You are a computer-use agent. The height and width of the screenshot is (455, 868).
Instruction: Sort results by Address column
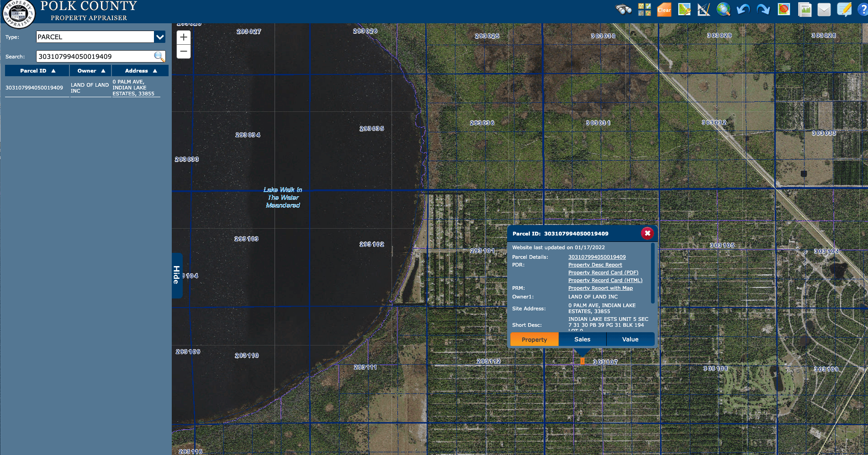point(141,71)
